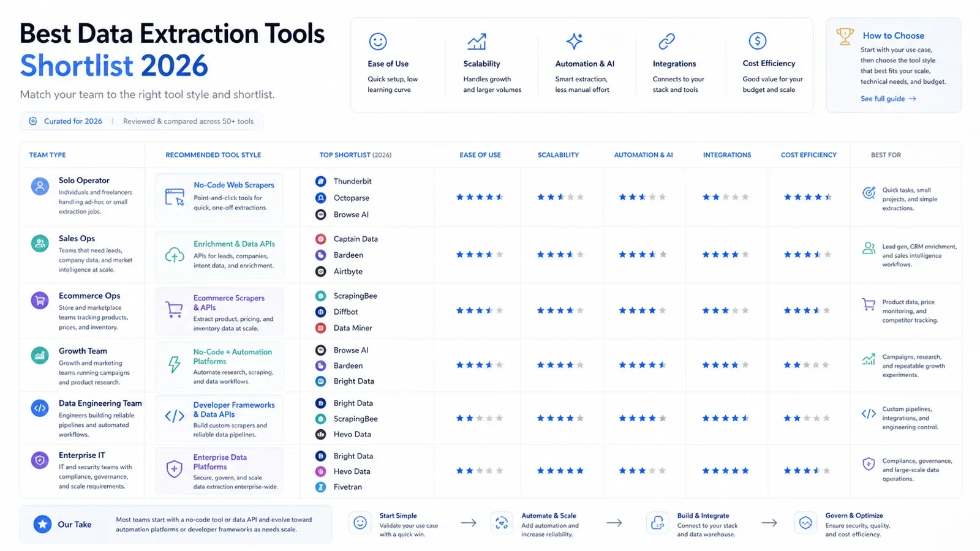Click the Growth Team chart avatar icon
Screen dimensions: 980x551
pyautogui.click(x=40, y=355)
